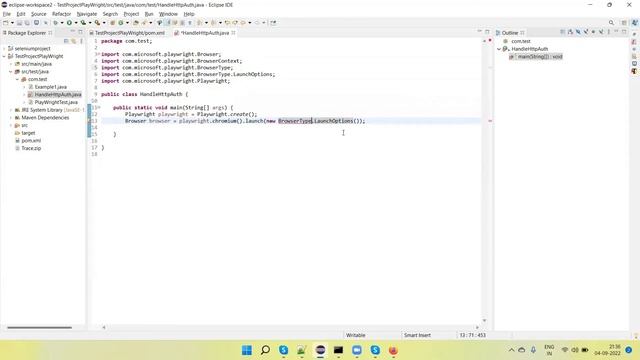Collapse the src/test/java folder
This screenshot has width=640, height=360.
[11, 71]
